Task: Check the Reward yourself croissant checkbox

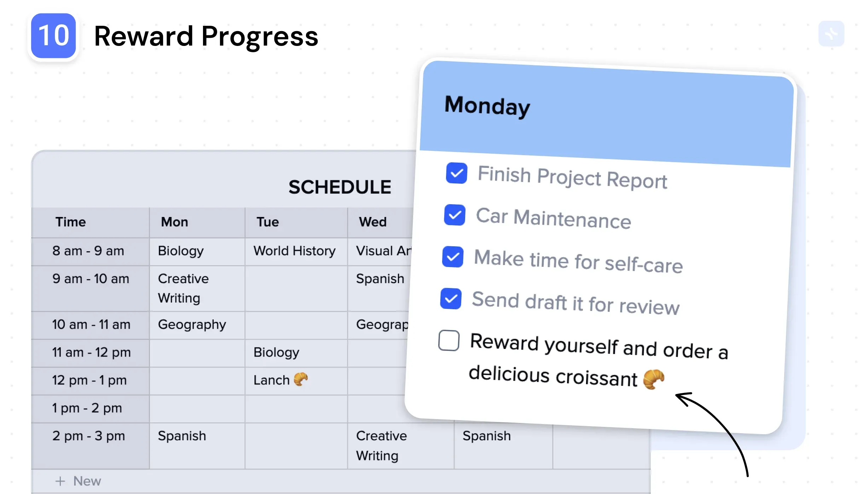Action: pyautogui.click(x=449, y=340)
